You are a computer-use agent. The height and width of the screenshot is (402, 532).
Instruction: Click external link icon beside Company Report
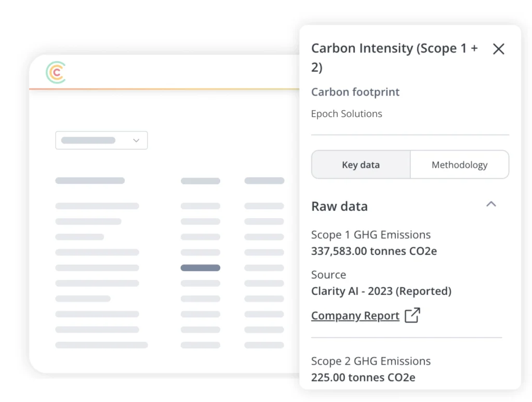(412, 315)
